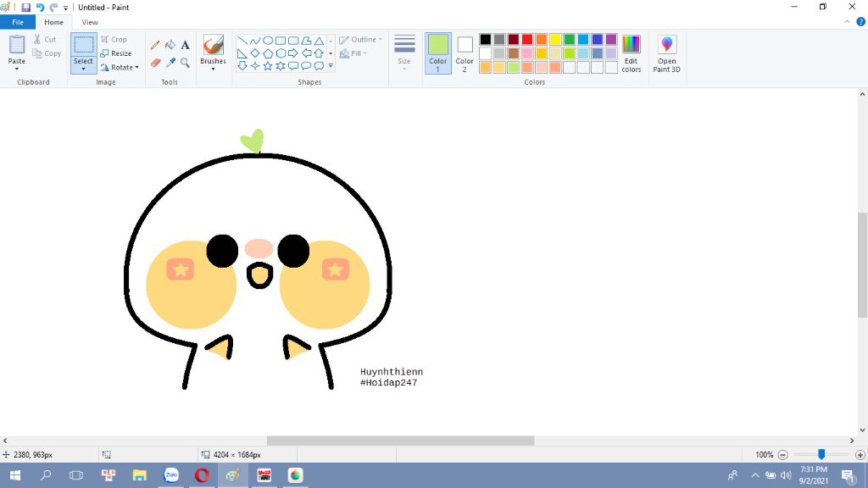The height and width of the screenshot is (488, 868).
Task: Zoom out with the minus button
Action: [782, 455]
